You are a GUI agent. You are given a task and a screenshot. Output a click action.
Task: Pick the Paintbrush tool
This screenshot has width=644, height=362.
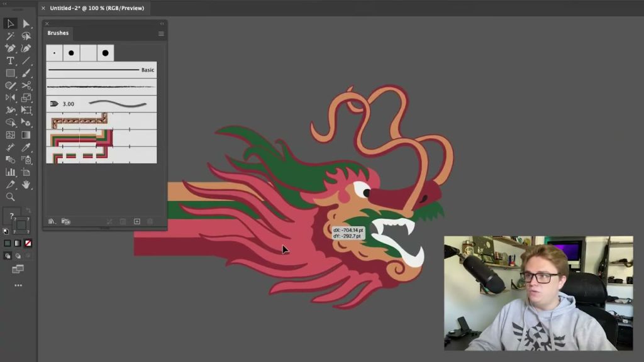tap(26, 73)
